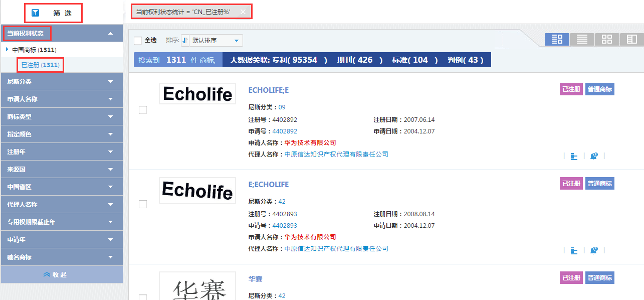Image resolution: width=644 pixels, height=300 pixels.
Task: Tick the 全选 select-all checkbox
Action: click(138, 41)
